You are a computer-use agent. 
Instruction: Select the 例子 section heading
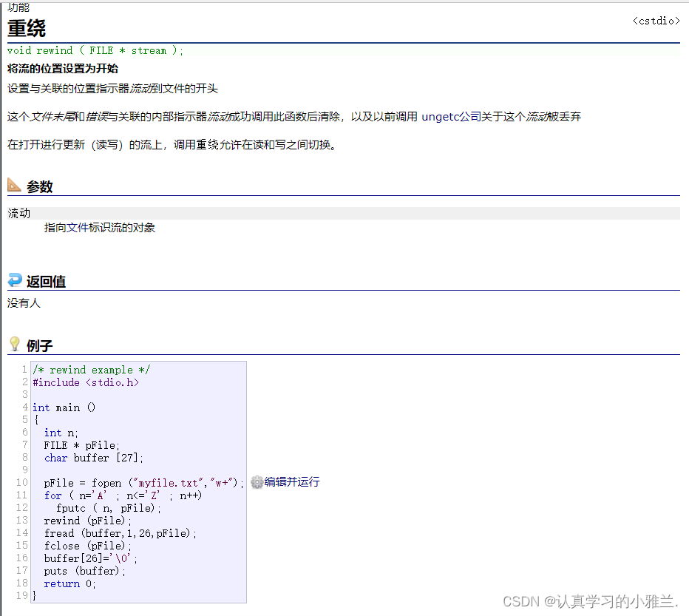[40, 346]
